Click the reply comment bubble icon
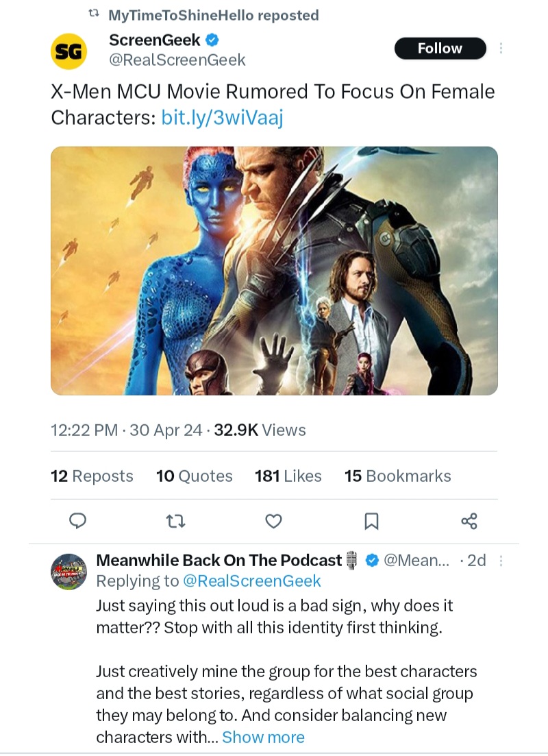This screenshot has height=756, width=548. pyautogui.click(x=79, y=522)
